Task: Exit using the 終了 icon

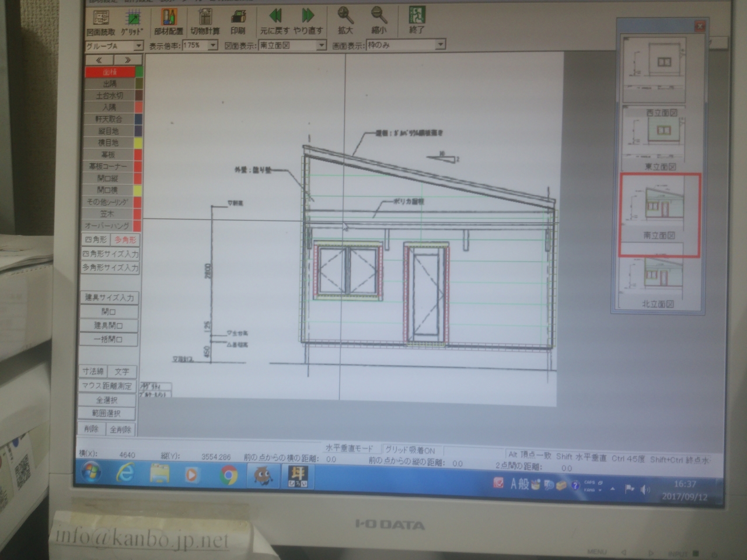Action: coord(417,20)
